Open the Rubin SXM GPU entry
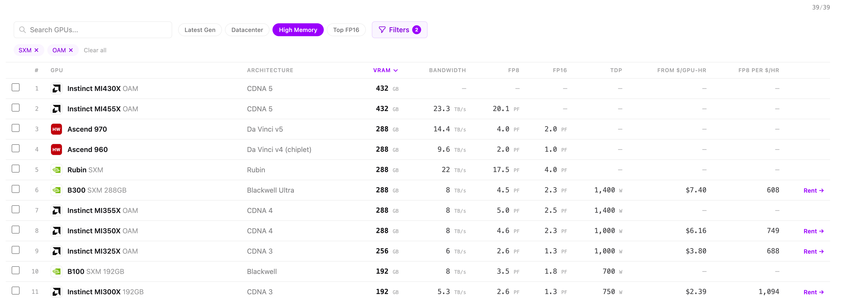 [x=85, y=170]
